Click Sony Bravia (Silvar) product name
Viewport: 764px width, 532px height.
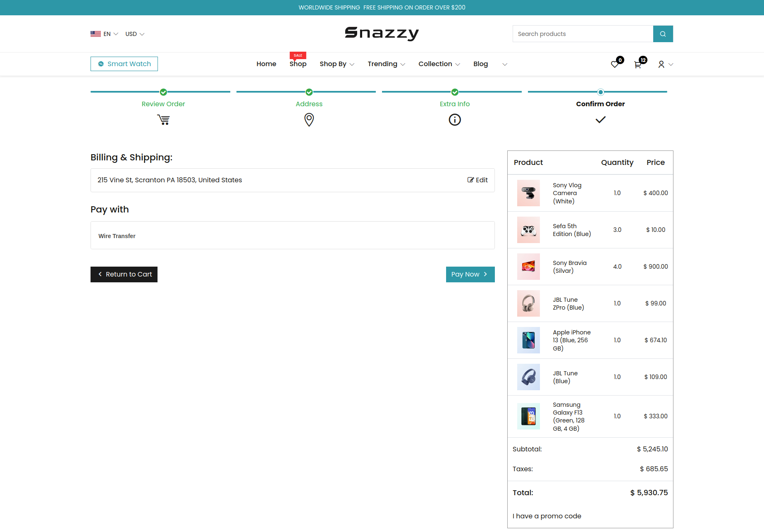[570, 267]
